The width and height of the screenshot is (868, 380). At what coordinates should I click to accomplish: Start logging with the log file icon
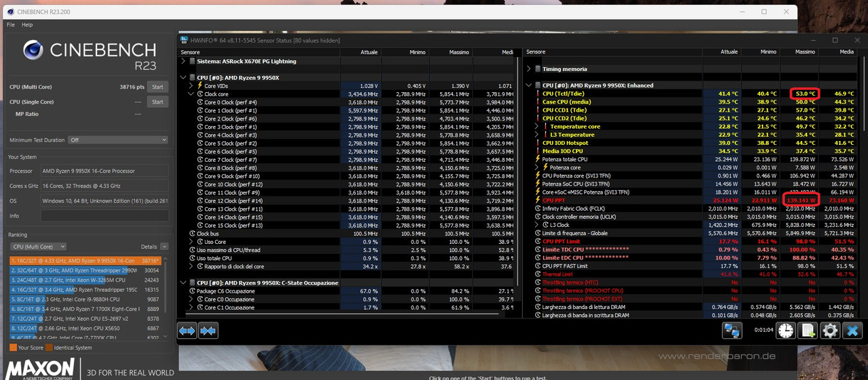[808, 331]
